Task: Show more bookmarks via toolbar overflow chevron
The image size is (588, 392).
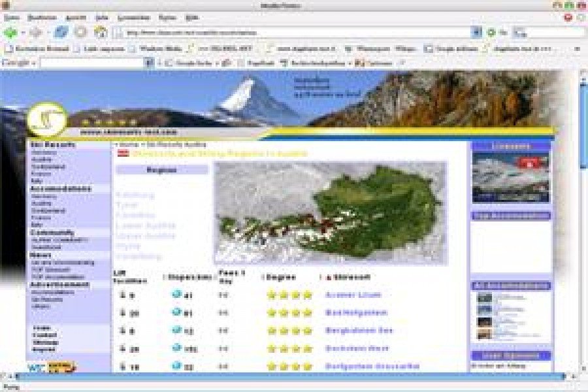Action: (x=577, y=49)
